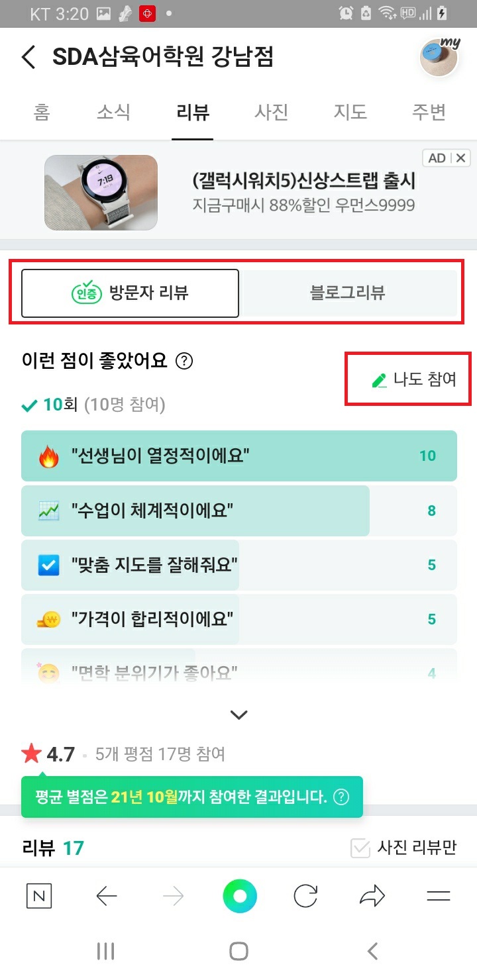Viewport: 477px width, 980px height.
Task: Close the ad with X icon
Action: tap(461, 158)
